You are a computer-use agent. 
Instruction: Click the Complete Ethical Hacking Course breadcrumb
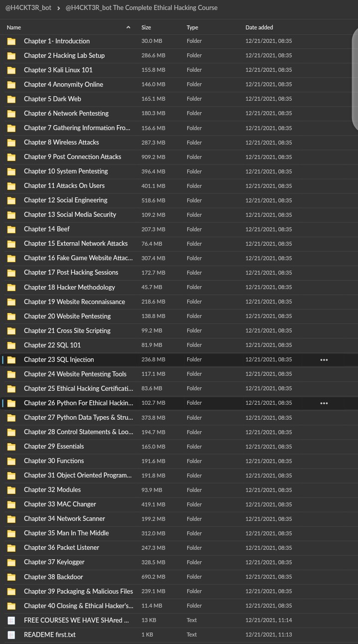pos(141,8)
